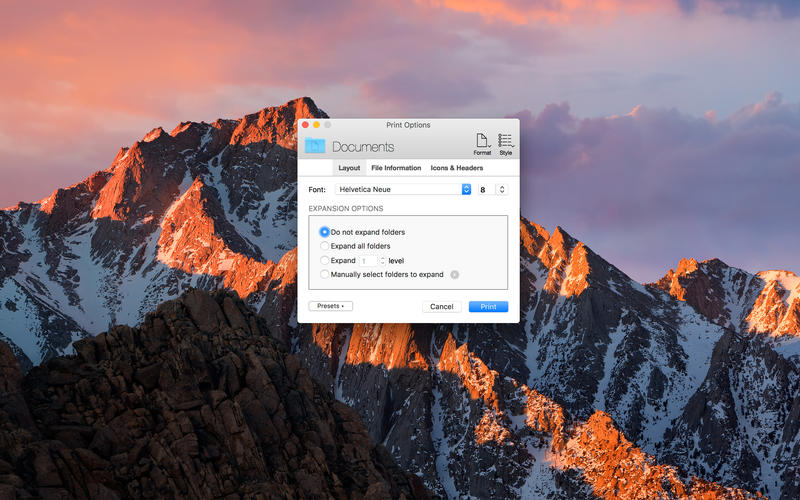Select Expand by level radio button
Image resolution: width=800 pixels, height=500 pixels.
tap(324, 260)
